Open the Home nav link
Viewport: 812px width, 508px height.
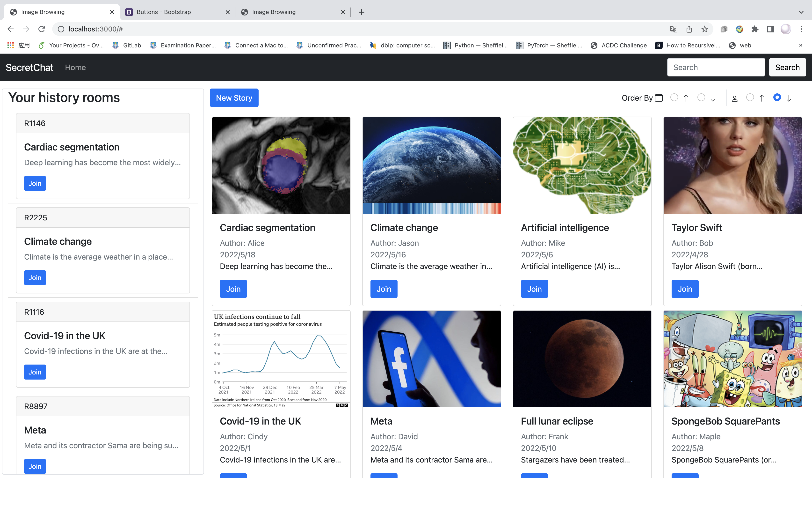tap(75, 67)
